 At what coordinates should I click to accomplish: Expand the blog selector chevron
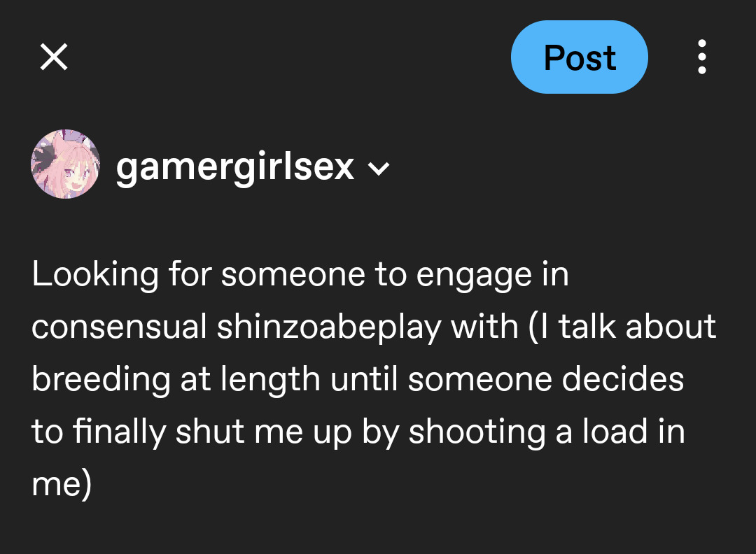pyautogui.click(x=379, y=169)
